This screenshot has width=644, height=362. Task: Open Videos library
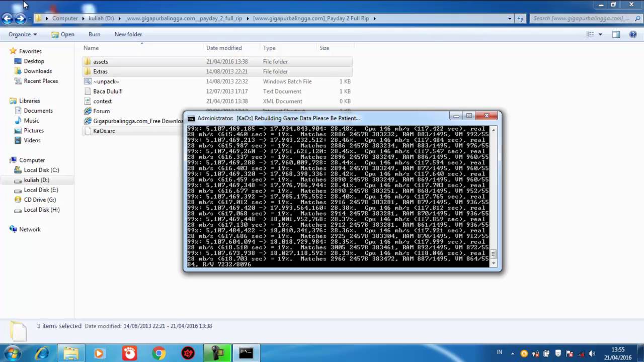coord(32,141)
